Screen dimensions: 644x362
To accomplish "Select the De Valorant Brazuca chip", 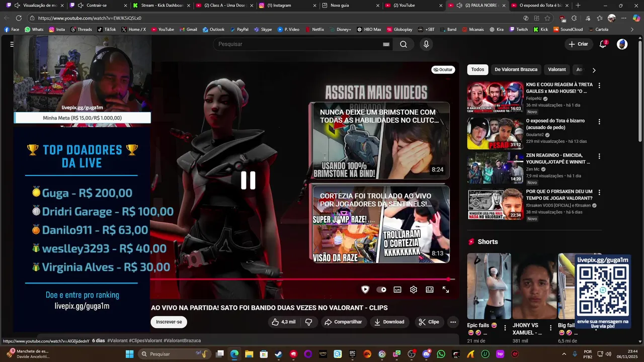I will coord(516,69).
